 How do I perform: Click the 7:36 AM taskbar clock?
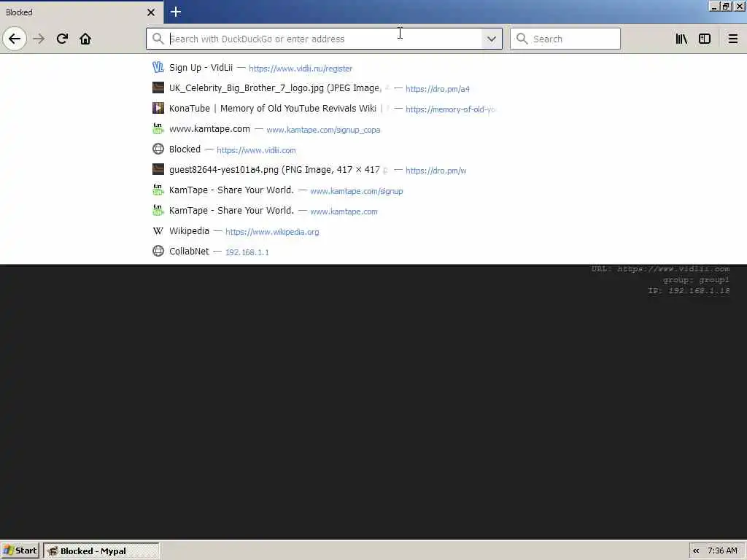(722, 551)
